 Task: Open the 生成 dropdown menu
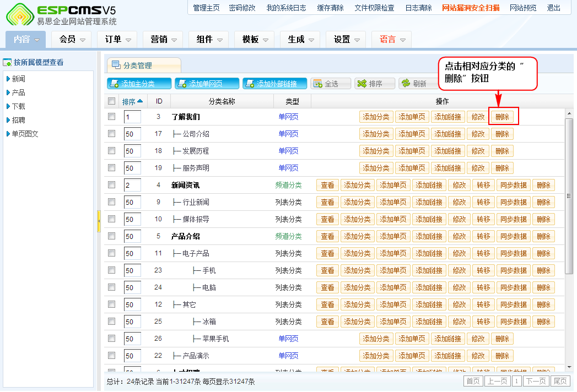tap(300, 39)
